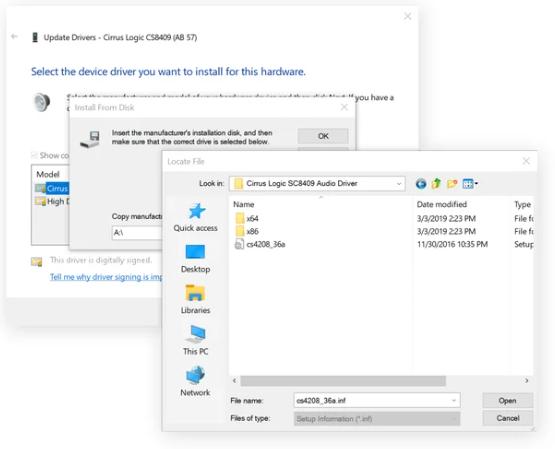Click 11/30/2016 10:35 PM date entry
Image resolution: width=555 pixels, height=449 pixels.
(452, 244)
